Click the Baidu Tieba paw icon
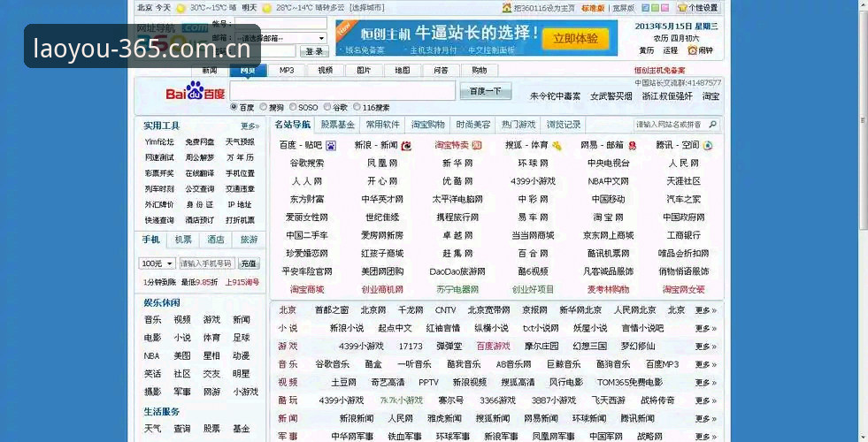The width and height of the screenshot is (868, 442). [331, 146]
